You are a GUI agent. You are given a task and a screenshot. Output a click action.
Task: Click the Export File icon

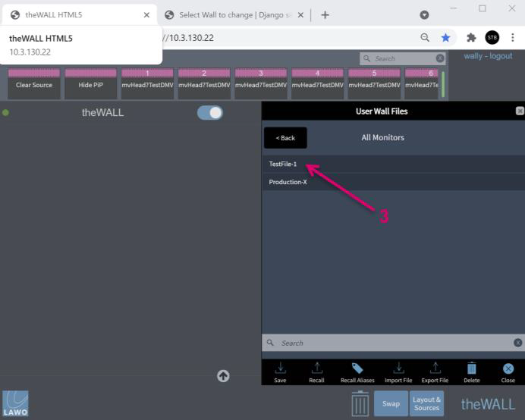click(x=435, y=368)
